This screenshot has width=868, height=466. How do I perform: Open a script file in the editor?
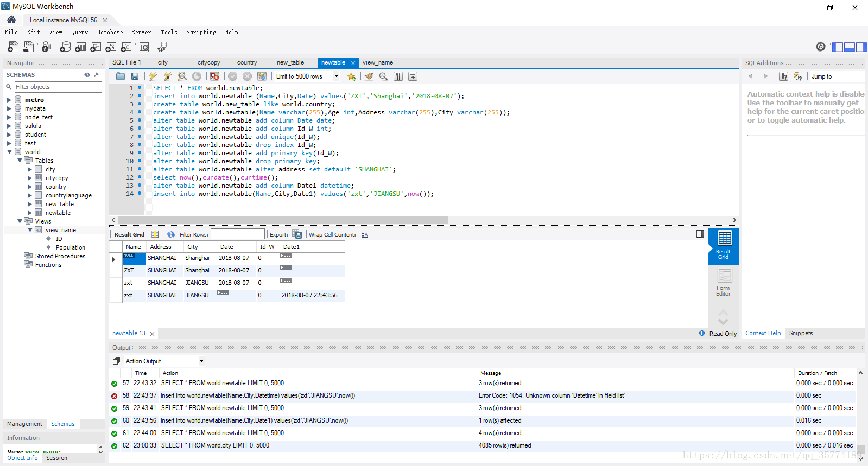click(121, 76)
